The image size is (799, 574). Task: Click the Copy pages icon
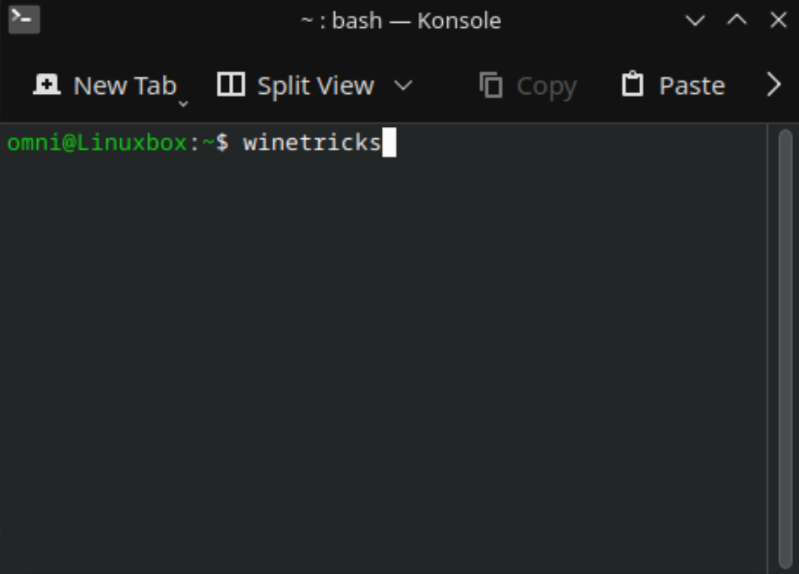tap(491, 86)
